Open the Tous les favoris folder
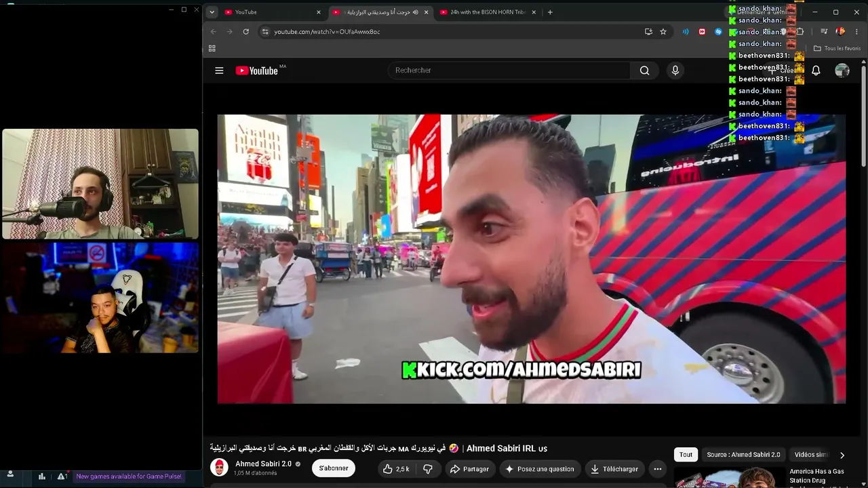The width and height of the screenshot is (868, 488). point(837,48)
